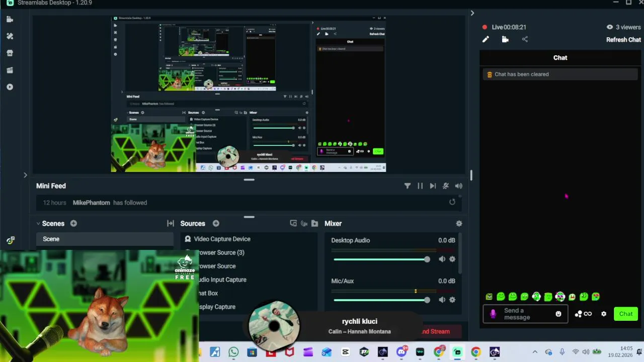
Task: Open the emoji picker in chat box
Action: (558, 314)
